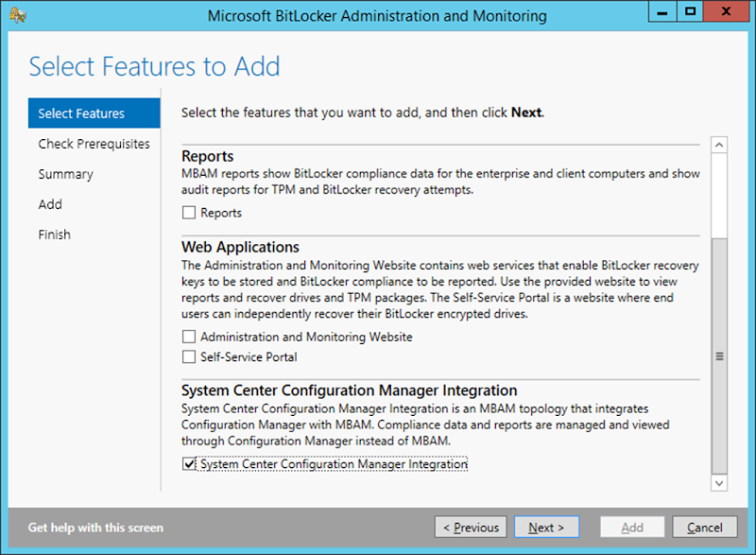Proceed with the Next button

547,527
